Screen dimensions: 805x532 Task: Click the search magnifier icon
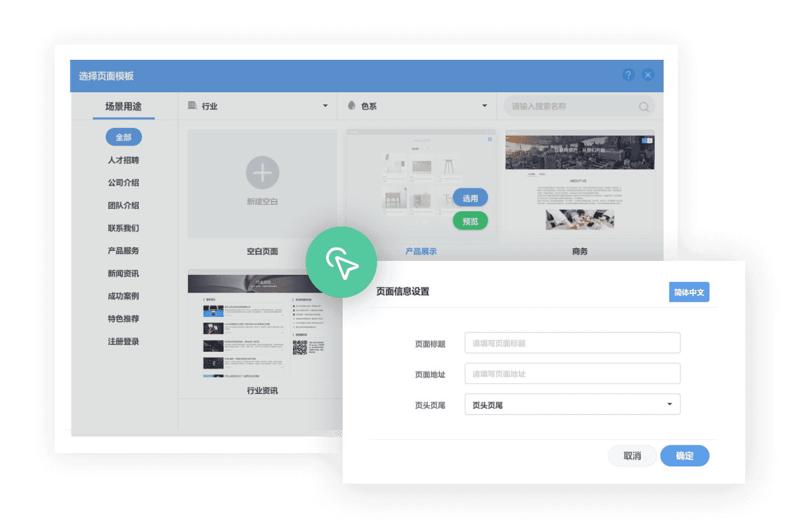point(644,107)
